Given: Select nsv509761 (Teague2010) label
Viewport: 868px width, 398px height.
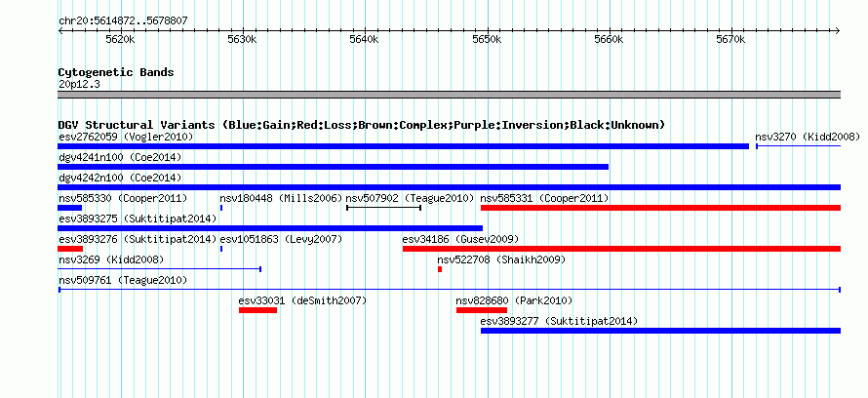Looking at the screenshot, I should coord(123,280).
